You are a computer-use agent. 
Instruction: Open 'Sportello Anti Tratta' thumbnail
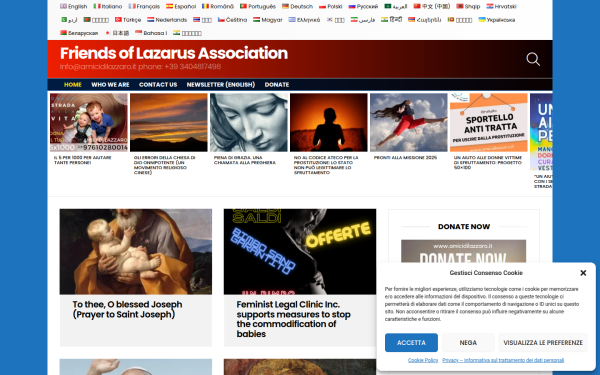click(x=489, y=122)
